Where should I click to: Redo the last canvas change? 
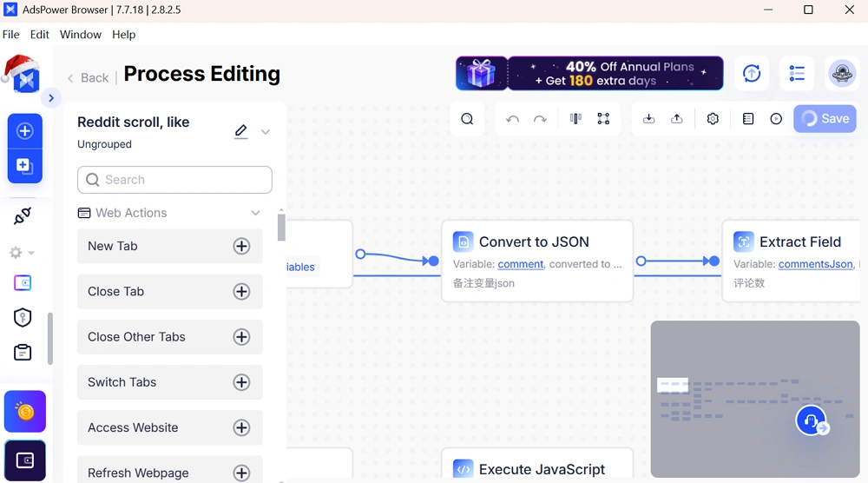pyautogui.click(x=540, y=118)
